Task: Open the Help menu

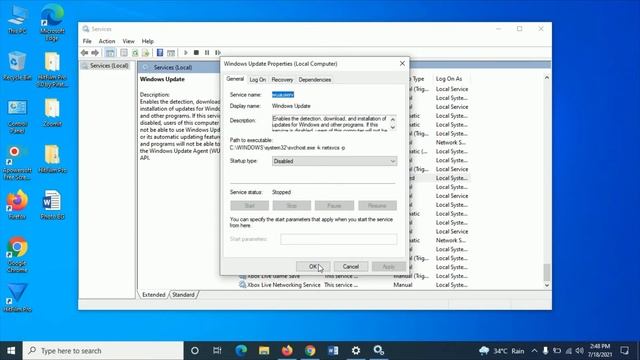Action: click(147, 41)
